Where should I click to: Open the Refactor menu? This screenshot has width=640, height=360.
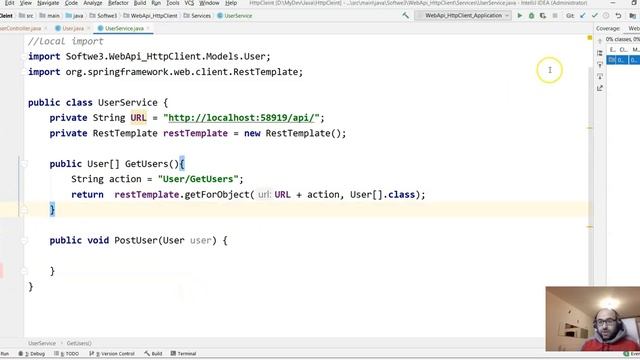118,3
